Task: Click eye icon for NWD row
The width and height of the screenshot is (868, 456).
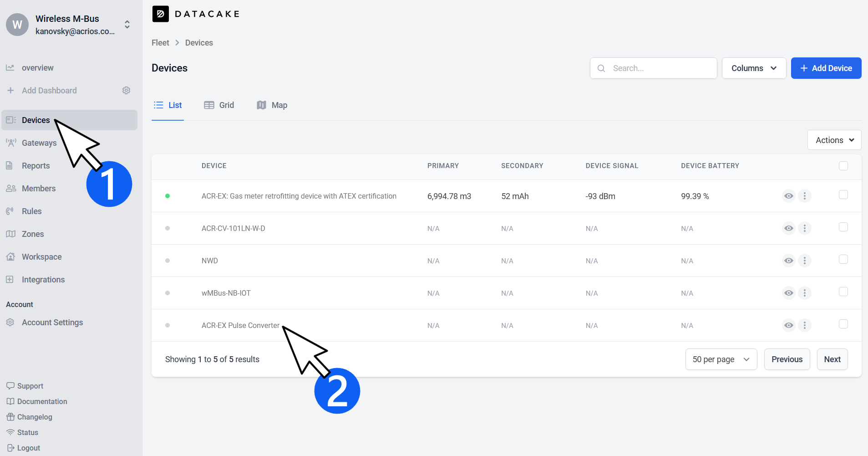Action: click(x=789, y=261)
